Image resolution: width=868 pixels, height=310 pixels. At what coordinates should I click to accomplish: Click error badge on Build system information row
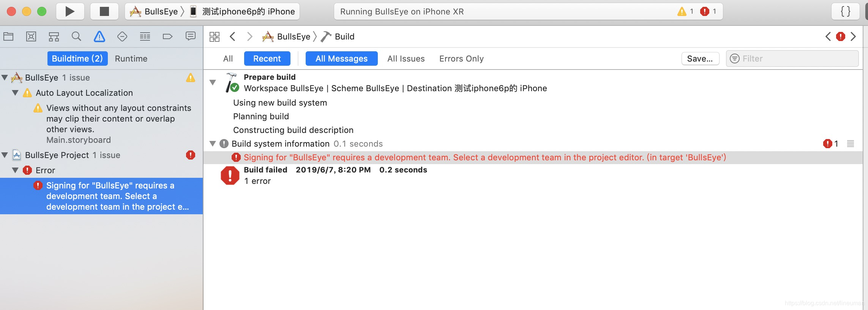point(827,144)
